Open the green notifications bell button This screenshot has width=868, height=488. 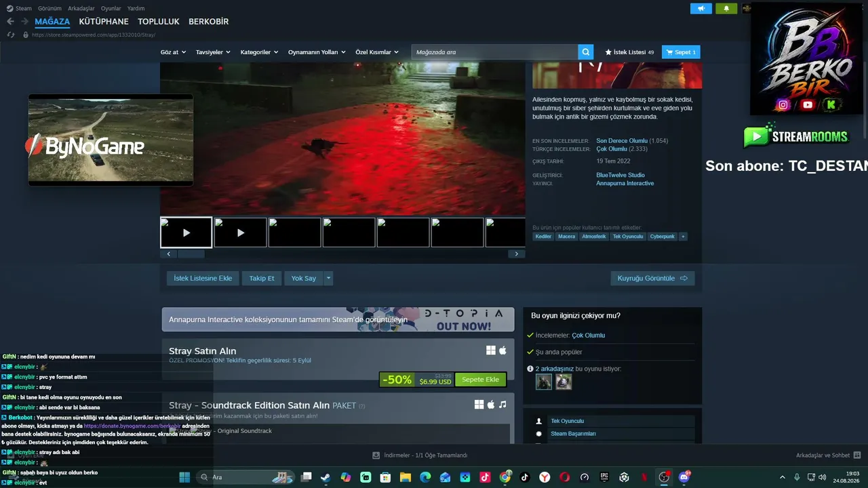tap(726, 9)
